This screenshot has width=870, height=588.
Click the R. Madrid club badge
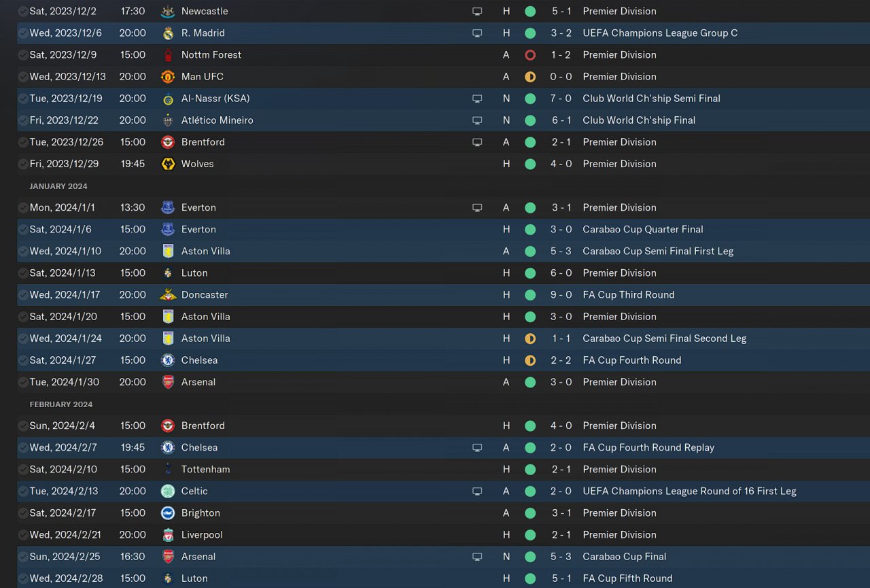coord(168,33)
